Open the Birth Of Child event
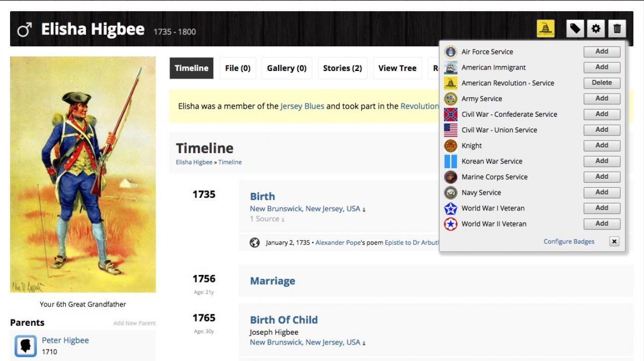This screenshot has height=361, width=644. click(x=284, y=320)
